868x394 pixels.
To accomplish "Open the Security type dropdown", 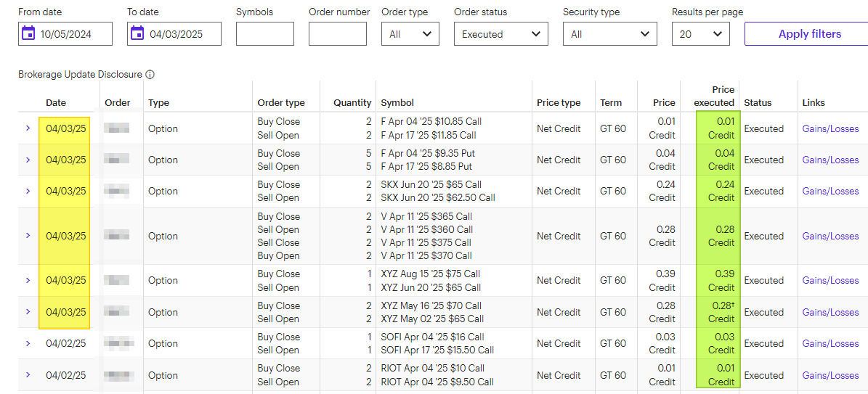I will pyautogui.click(x=610, y=34).
